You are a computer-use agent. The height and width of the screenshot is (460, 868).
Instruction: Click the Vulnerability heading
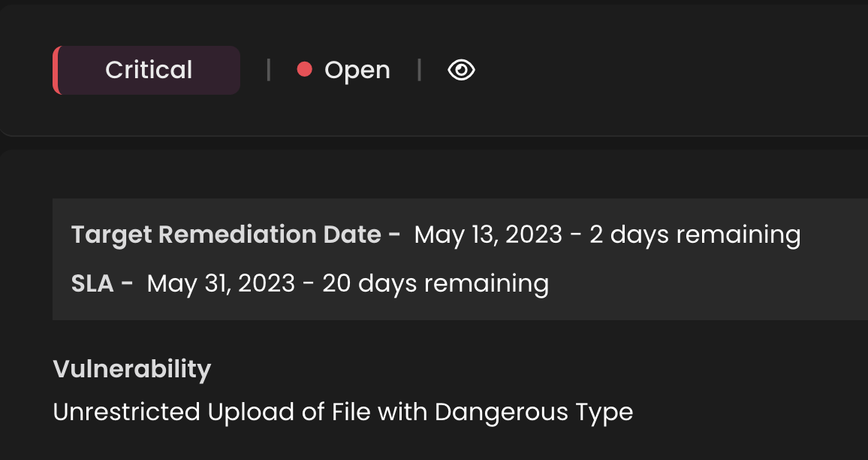[132, 369]
